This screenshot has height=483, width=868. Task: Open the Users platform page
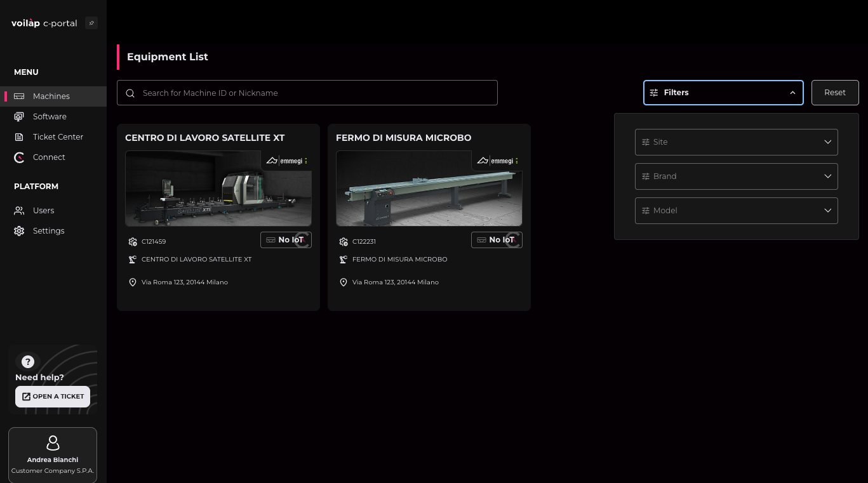click(53, 211)
